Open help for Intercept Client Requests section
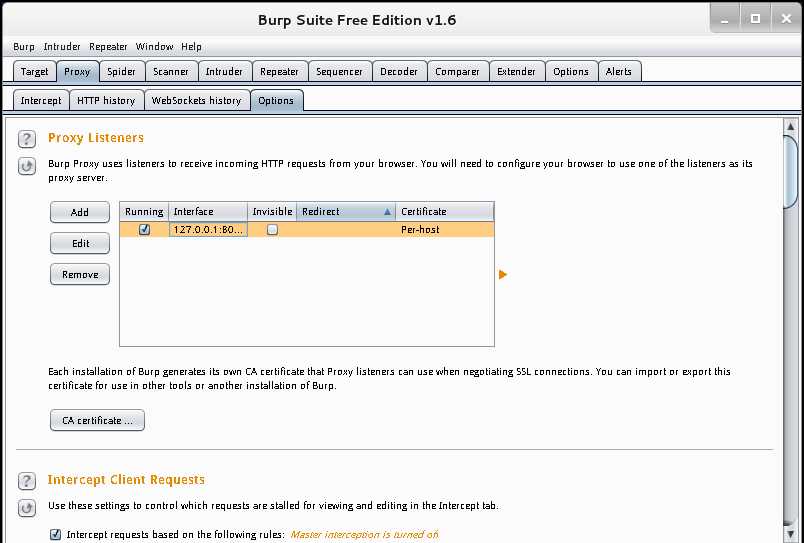The width and height of the screenshot is (804, 543). point(27,481)
